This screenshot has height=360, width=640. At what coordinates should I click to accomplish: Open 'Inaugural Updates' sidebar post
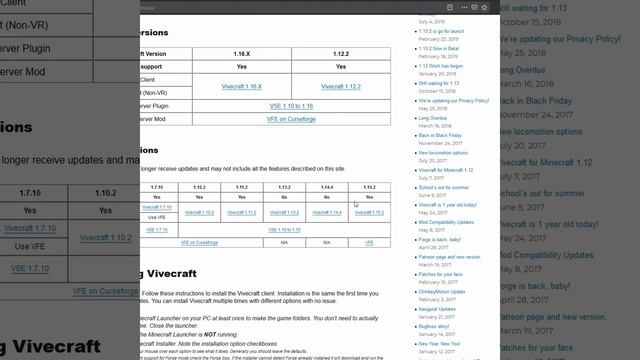[437, 309]
